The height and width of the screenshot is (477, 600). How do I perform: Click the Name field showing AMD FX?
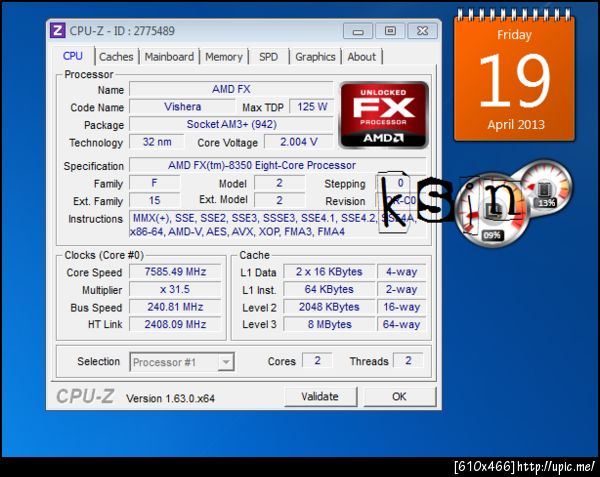[231, 89]
